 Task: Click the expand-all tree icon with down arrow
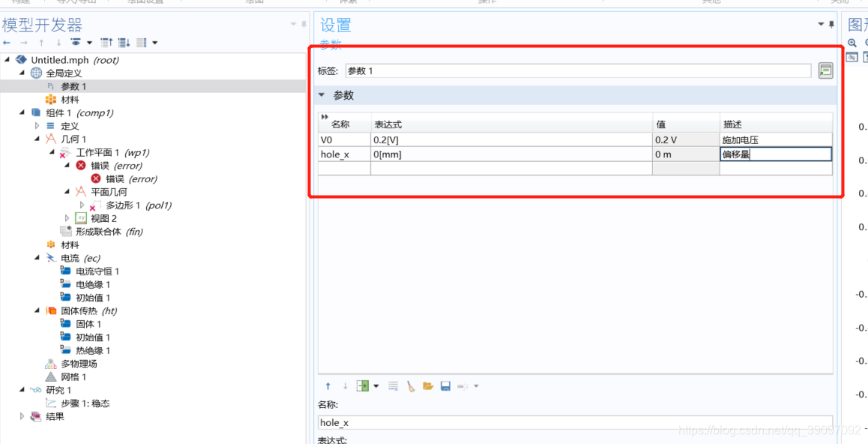pos(124,43)
